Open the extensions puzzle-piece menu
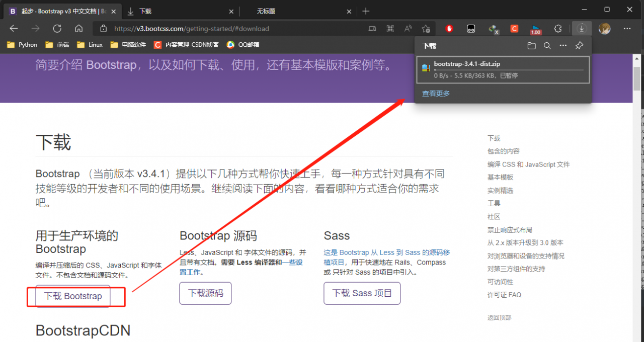This screenshot has height=342, width=644. 558,29
